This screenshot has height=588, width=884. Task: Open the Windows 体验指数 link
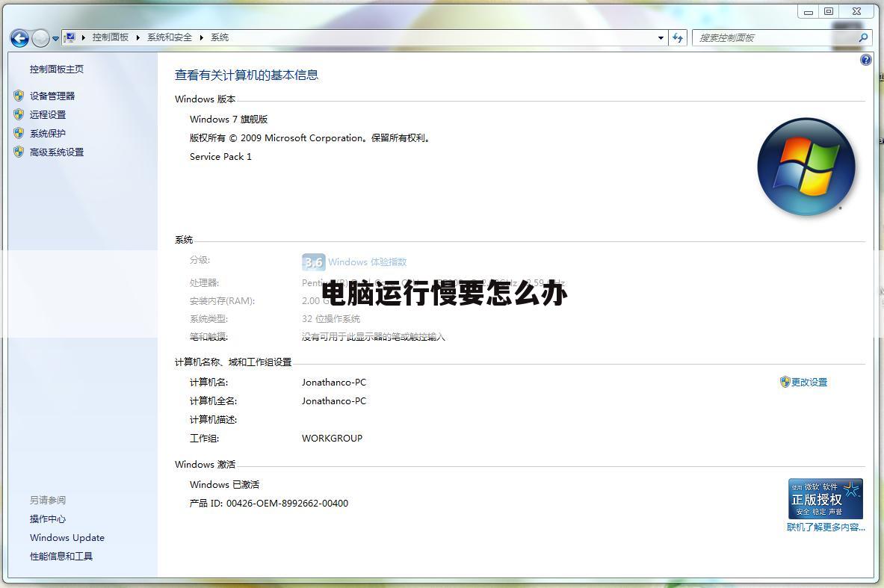[367, 262]
